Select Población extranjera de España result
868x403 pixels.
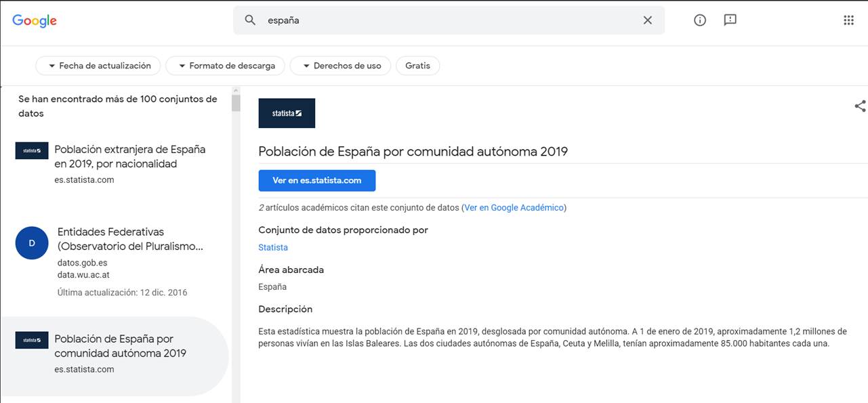click(x=129, y=156)
